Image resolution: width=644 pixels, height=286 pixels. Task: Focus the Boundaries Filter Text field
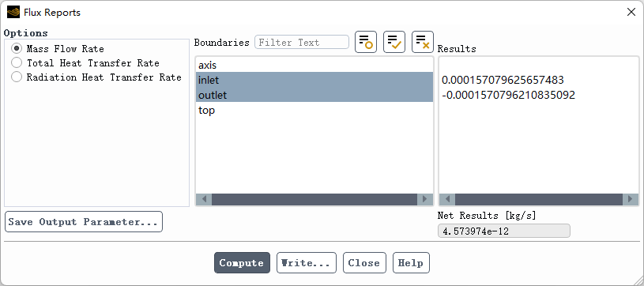(302, 43)
